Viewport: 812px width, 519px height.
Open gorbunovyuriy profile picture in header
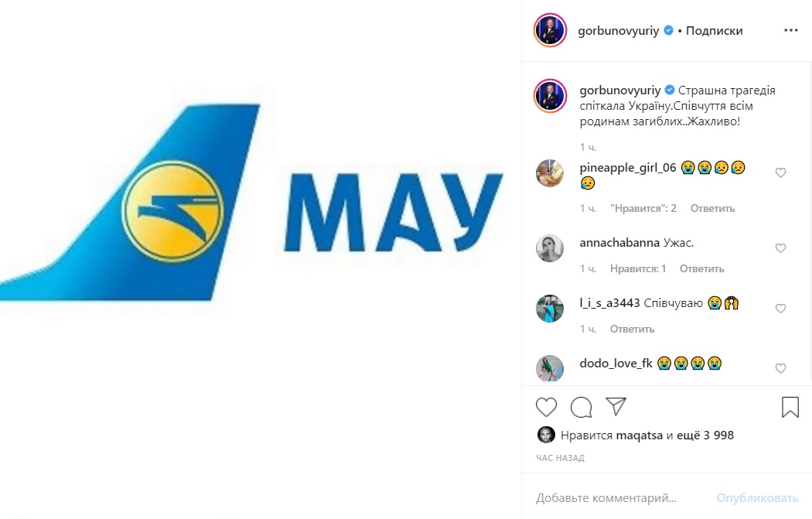pos(550,31)
